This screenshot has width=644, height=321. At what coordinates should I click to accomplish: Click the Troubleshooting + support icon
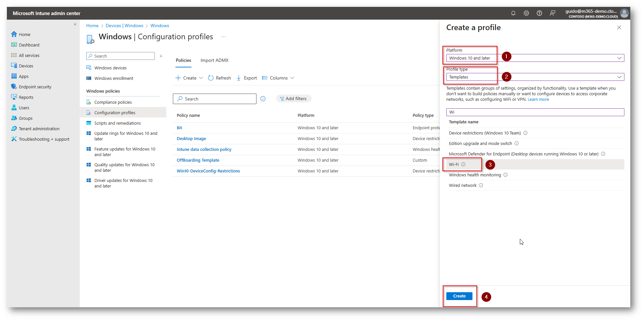14,139
